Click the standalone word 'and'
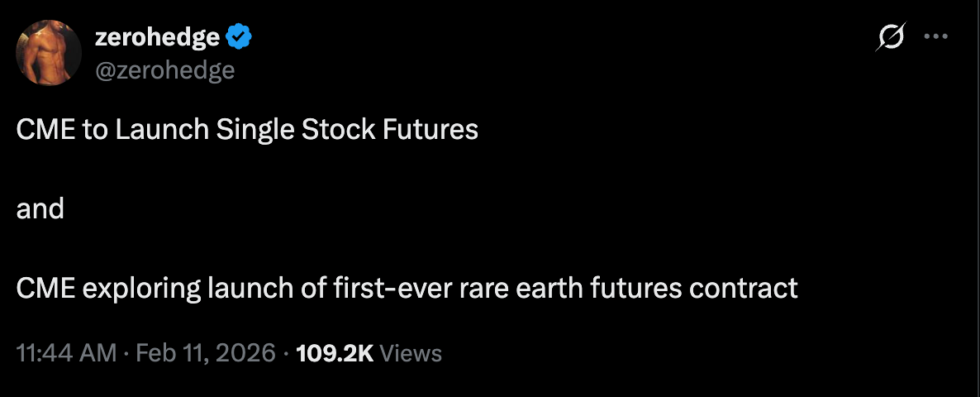 click(x=40, y=208)
